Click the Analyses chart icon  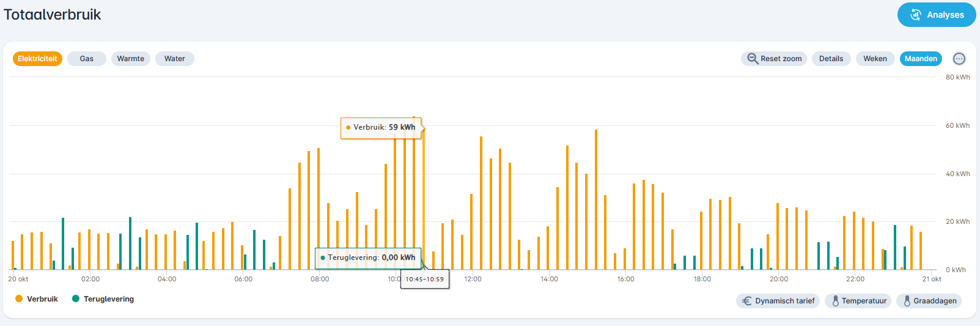915,15
